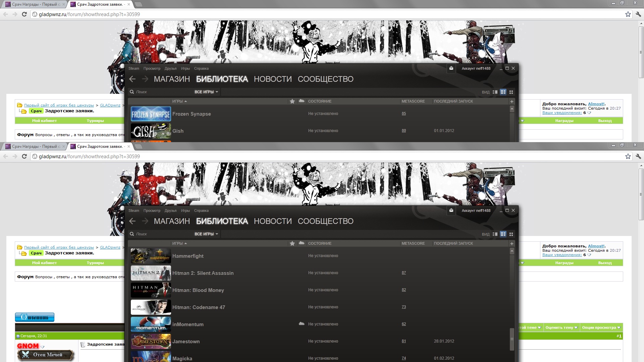Select Hitman: Blood Money game thumbnail
The width and height of the screenshot is (644, 362).
tap(151, 290)
